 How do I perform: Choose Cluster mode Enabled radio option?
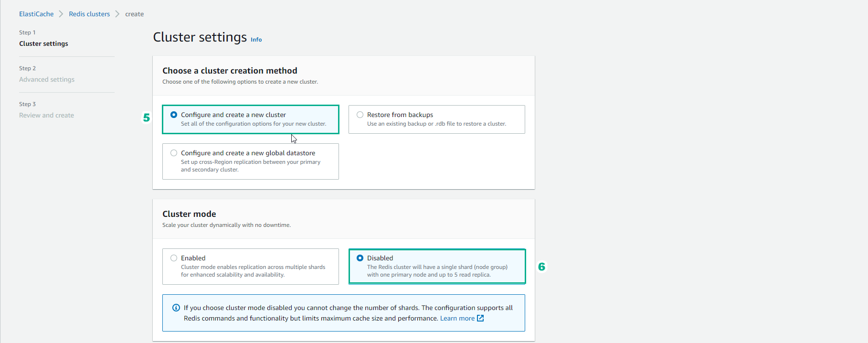(174, 258)
